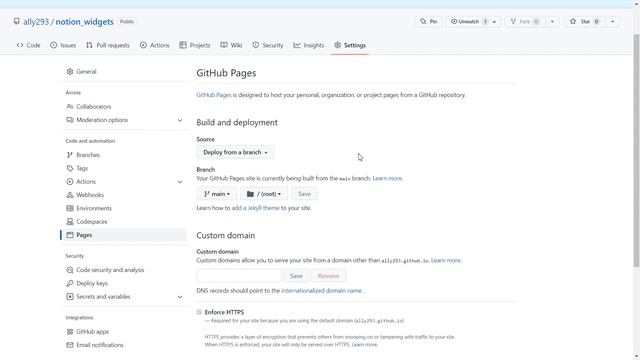Switch to the Insights tab

309,45
